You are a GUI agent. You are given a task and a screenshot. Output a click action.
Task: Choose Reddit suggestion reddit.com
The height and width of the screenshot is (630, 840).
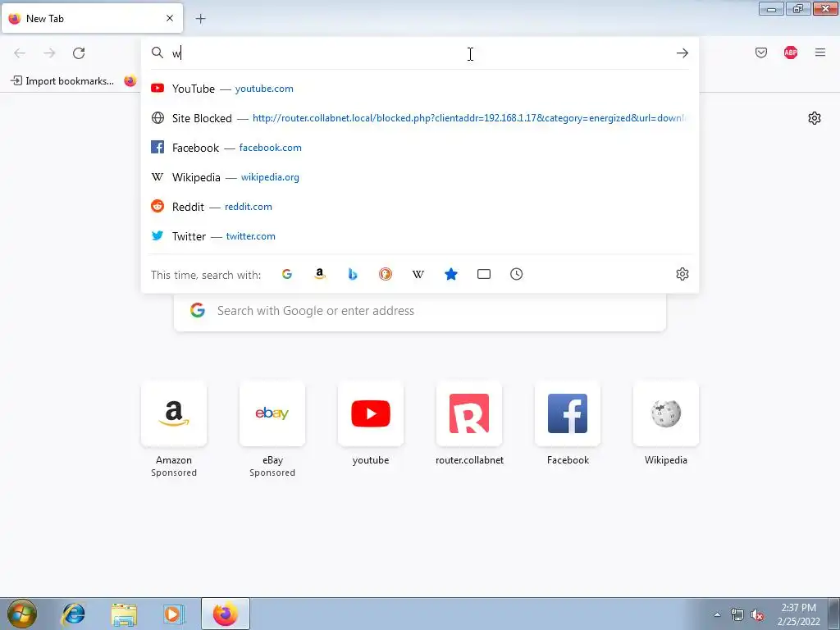tap(419, 206)
